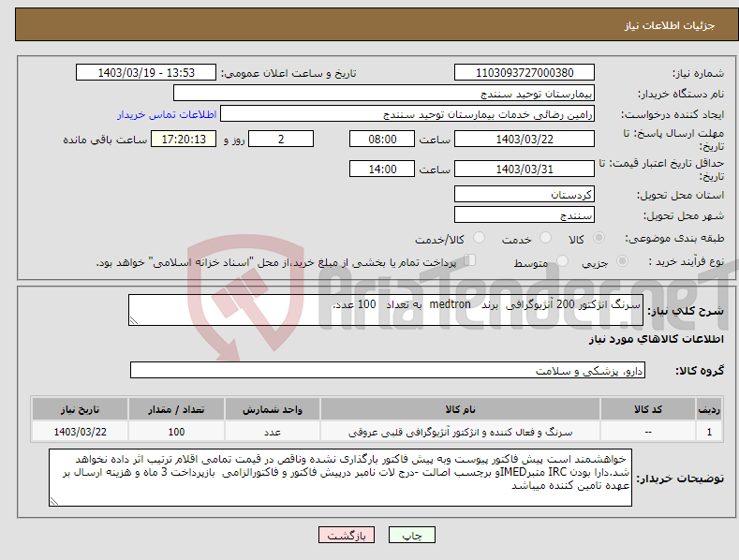Click the item name cell سرنگ و فعال کننده
The width and height of the screenshot is (739, 560).
click(x=460, y=432)
